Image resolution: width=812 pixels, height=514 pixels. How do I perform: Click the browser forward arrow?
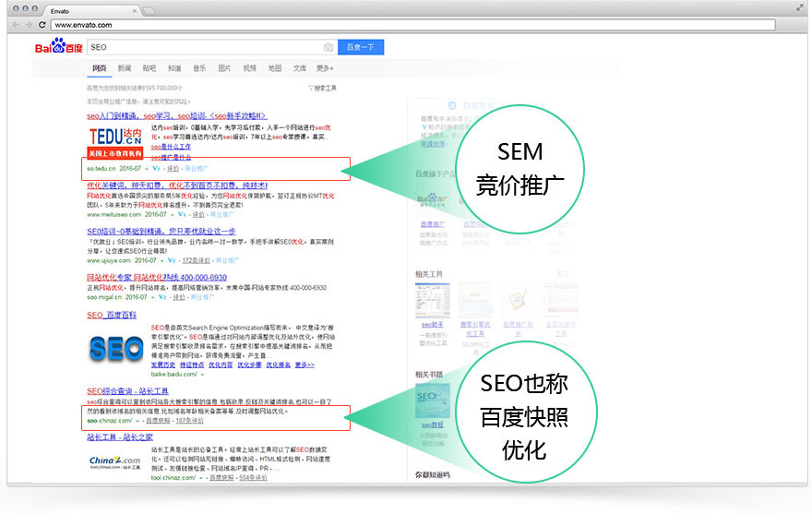point(29,24)
